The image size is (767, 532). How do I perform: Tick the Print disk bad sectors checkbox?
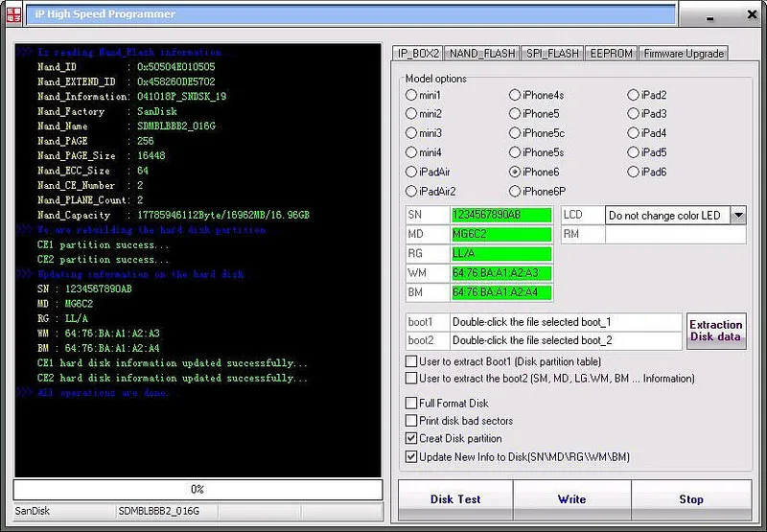(411, 421)
